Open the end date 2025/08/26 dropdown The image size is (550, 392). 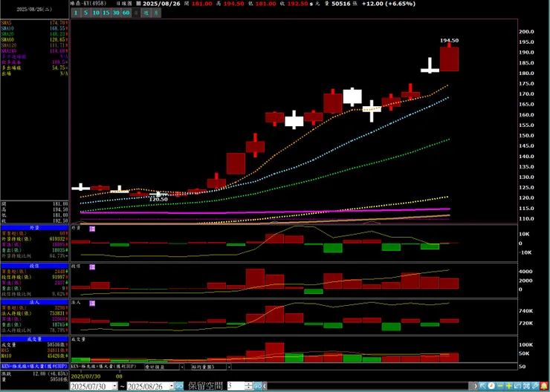click(172, 386)
